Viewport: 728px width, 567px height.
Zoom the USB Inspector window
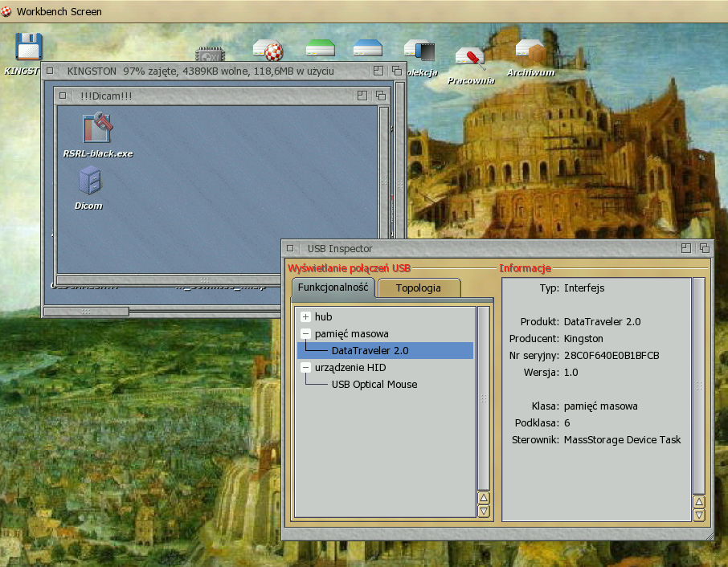pyautogui.click(x=685, y=248)
